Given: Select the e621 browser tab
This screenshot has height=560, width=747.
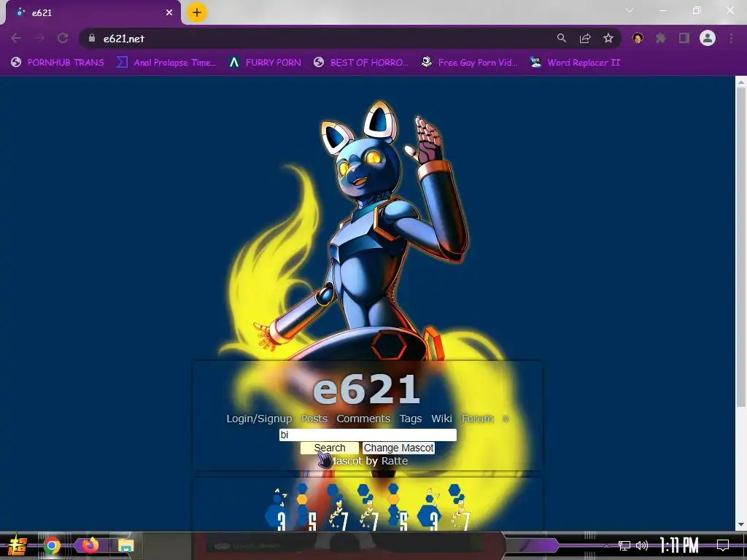Looking at the screenshot, I should (x=93, y=12).
